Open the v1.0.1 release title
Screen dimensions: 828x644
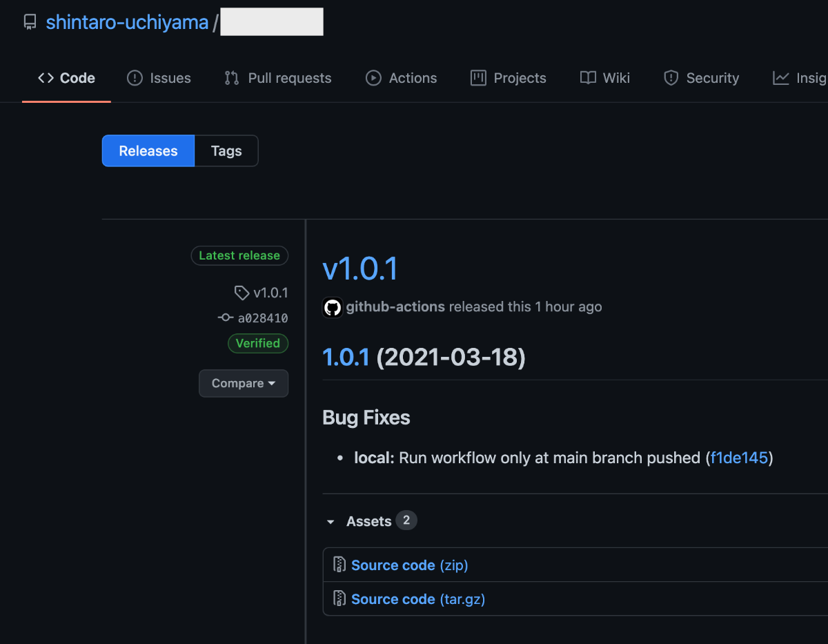pos(360,268)
